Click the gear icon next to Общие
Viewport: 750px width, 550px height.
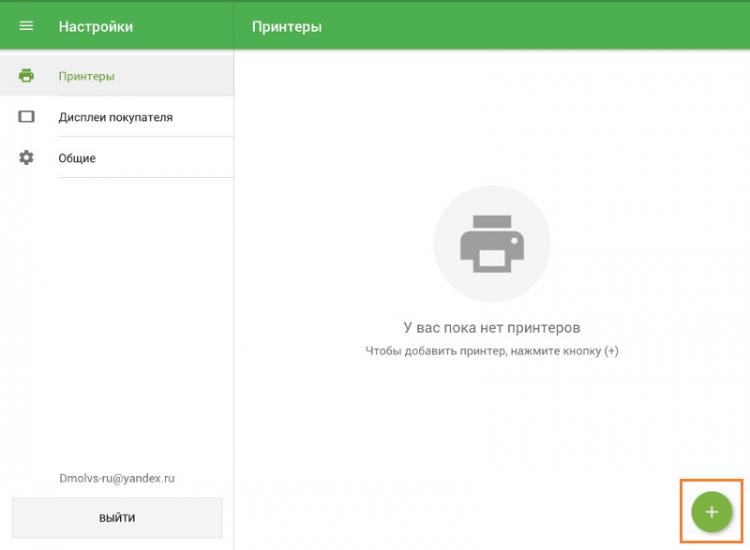pyautogui.click(x=26, y=157)
